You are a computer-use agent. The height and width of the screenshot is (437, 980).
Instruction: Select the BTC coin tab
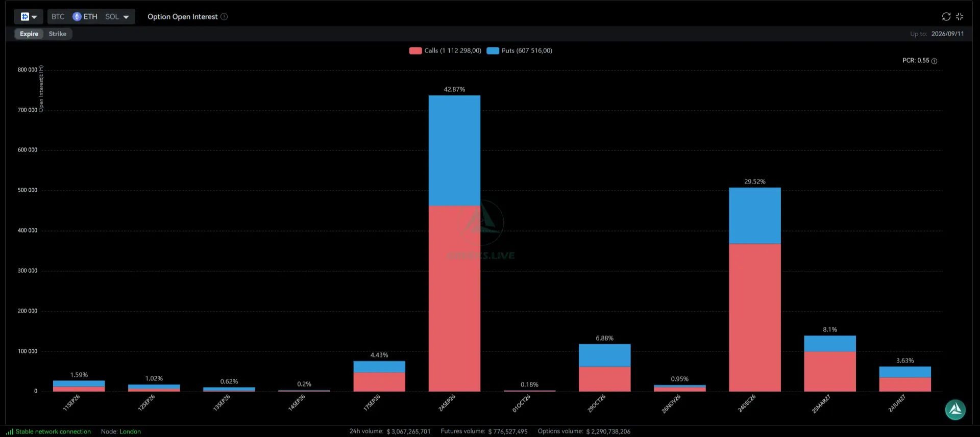[58, 17]
